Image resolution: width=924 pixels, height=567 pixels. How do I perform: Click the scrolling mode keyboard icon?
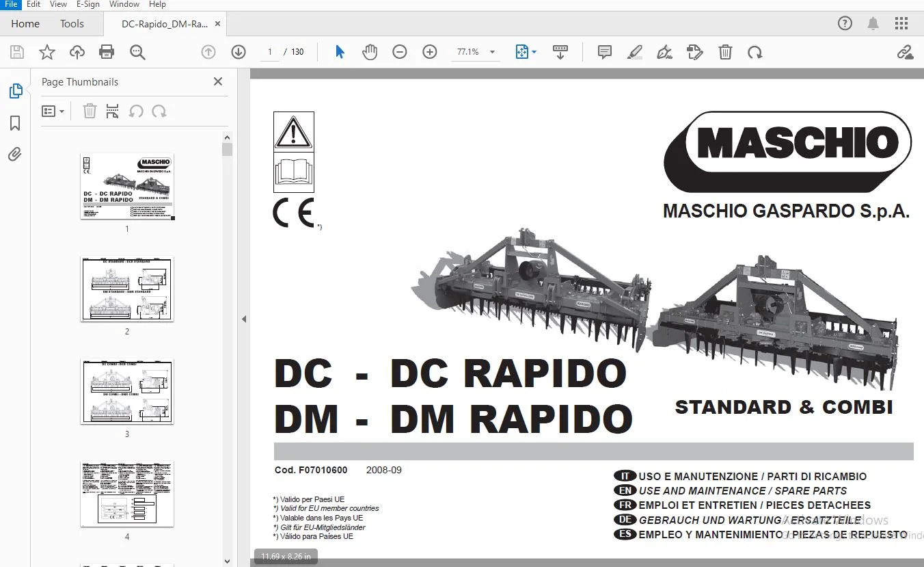point(560,52)
